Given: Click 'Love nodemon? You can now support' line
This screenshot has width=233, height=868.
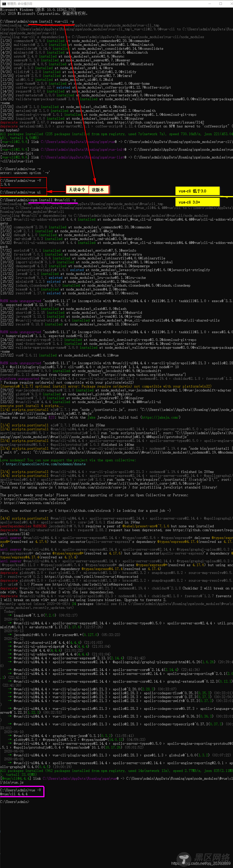Looking at the screenshot, I should (x=68, y=460).
